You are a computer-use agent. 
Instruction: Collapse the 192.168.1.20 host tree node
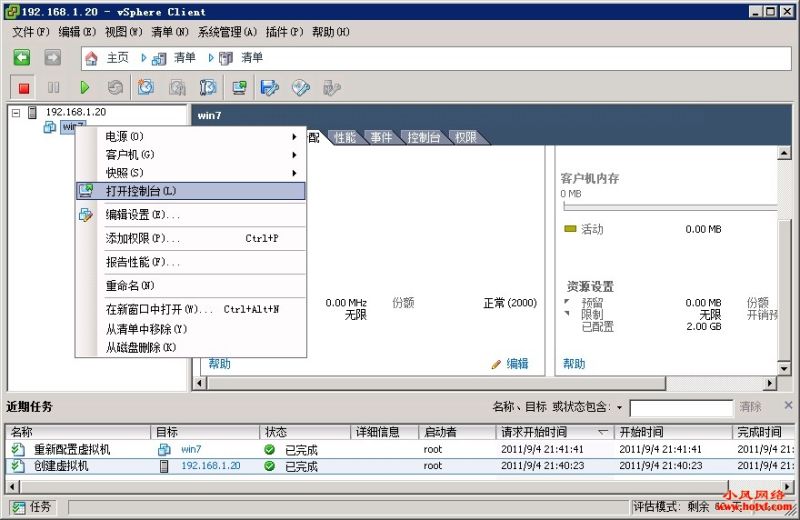(x=16, y=112)
